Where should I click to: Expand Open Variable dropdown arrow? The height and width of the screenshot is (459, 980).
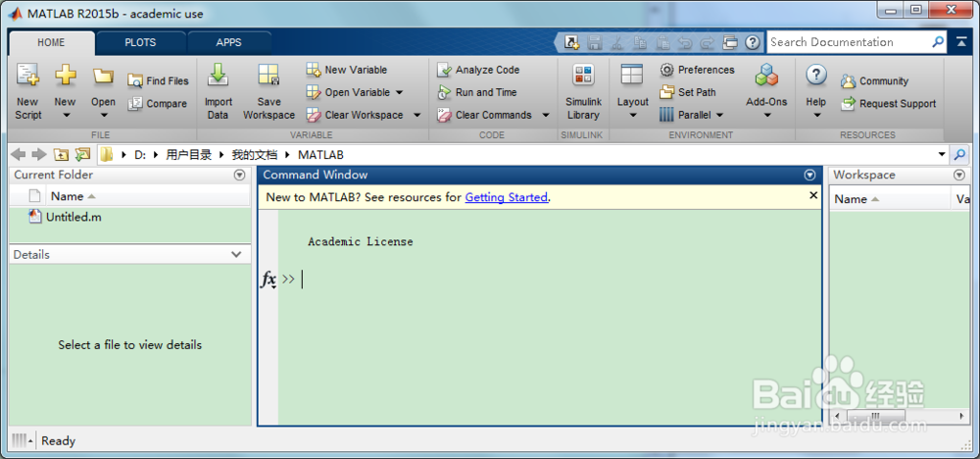coord(400,92)
